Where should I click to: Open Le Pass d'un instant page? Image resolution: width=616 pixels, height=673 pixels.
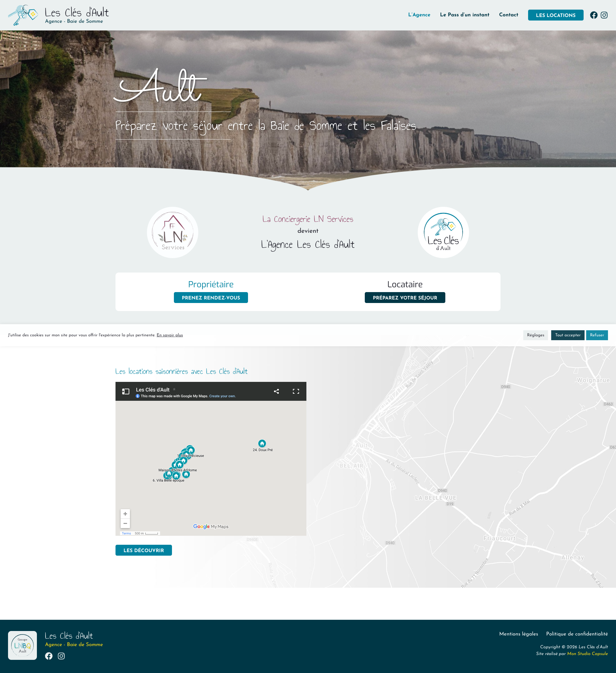click(x=465, y=15)
